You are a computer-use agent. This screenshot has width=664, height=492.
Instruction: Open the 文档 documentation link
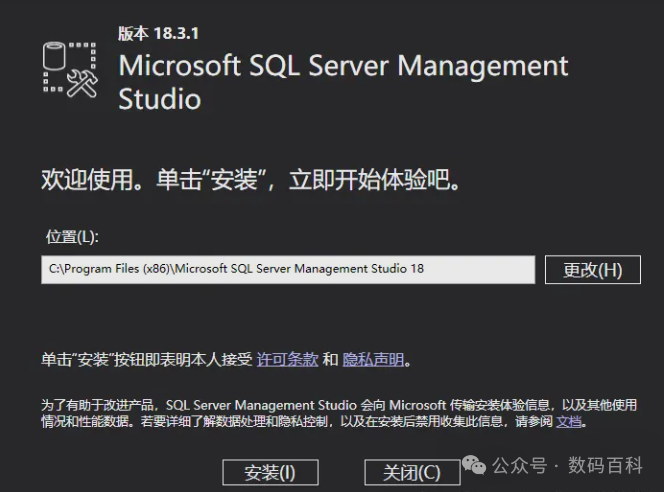569,421
